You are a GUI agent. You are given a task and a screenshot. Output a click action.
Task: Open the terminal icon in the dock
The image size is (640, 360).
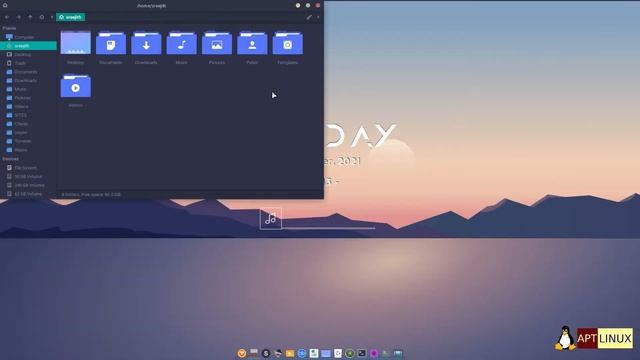click(362, 353)
